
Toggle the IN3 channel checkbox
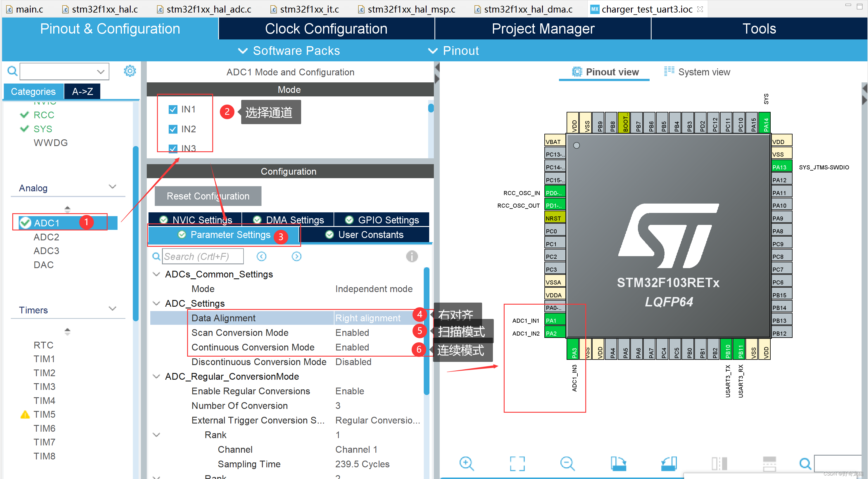point(173,148)
